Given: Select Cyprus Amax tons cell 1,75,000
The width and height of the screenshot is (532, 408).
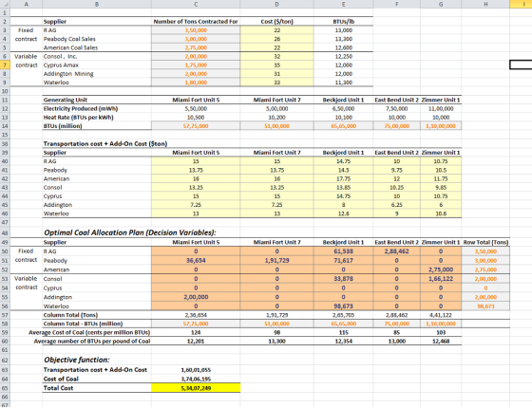Looking at the screenshot, I should (x=196, y=65).
